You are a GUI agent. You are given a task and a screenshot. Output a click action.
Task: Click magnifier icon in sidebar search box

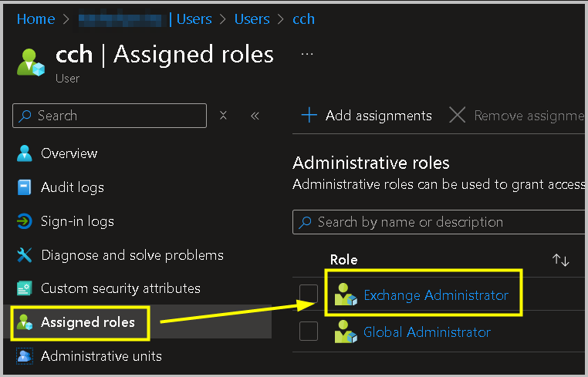pyautogui.click(x=25, y=116)
